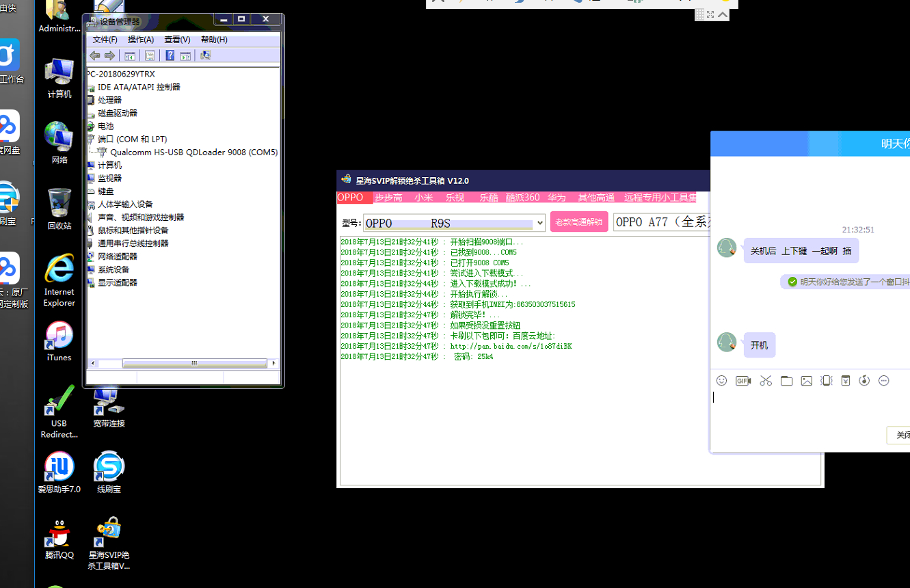Click the folder send-file icon in chat
This screenshot has width=910, height=588.
tap(787, 381)
